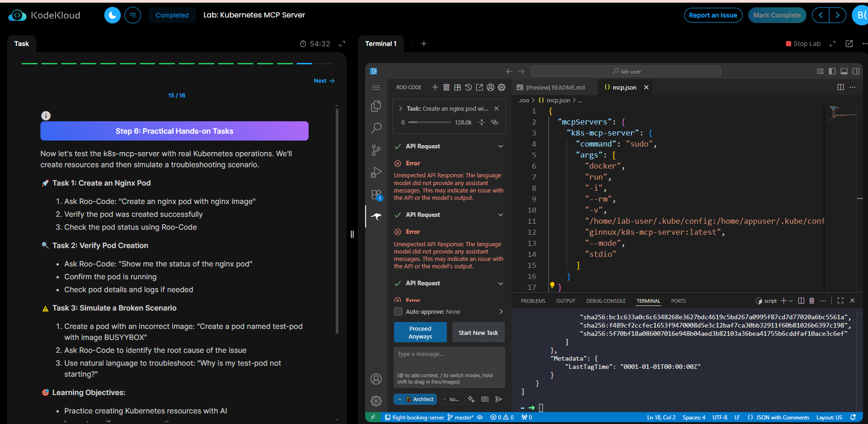Open the Search view in activity bar
Screen dimensions: 868x424
click(376, 128)
